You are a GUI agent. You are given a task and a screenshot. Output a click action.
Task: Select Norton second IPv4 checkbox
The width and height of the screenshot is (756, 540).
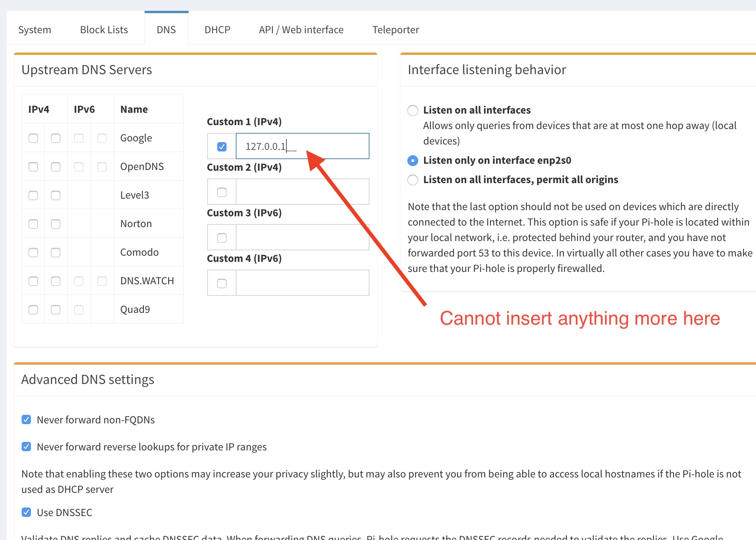(56, 224)
